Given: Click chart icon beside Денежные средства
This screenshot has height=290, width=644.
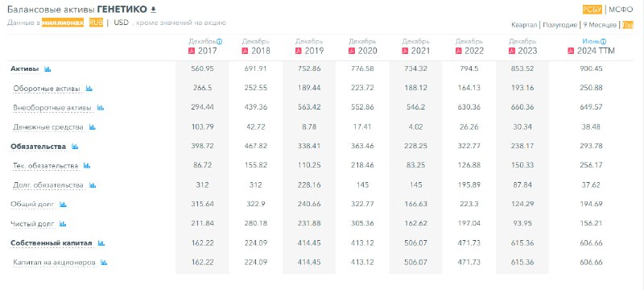Looking at the screenshot, I should point(93,127).
